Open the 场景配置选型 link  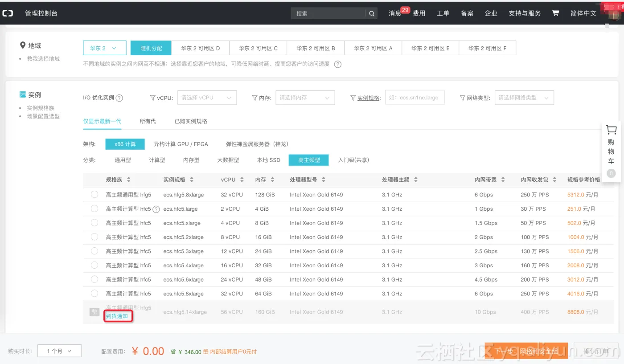tap(43, 116)
